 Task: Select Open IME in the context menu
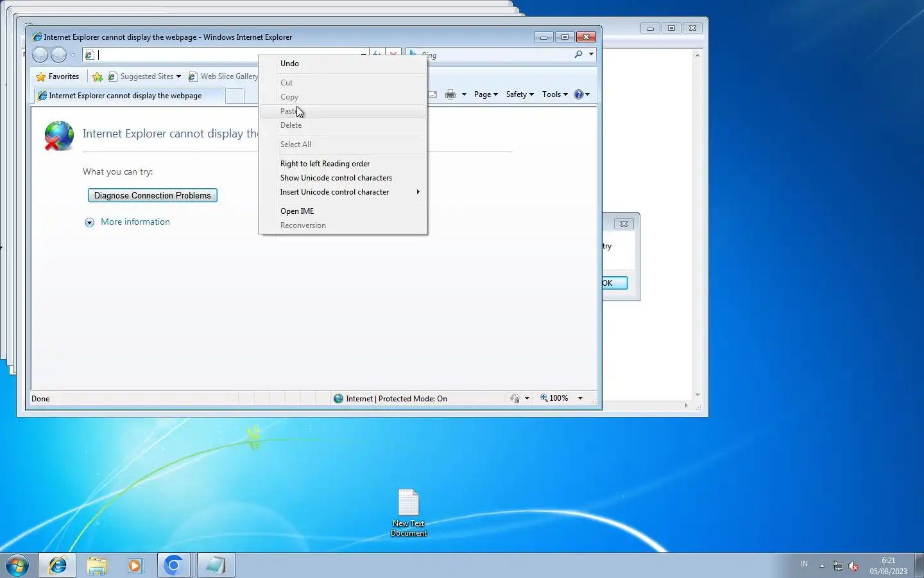(343, 211)
